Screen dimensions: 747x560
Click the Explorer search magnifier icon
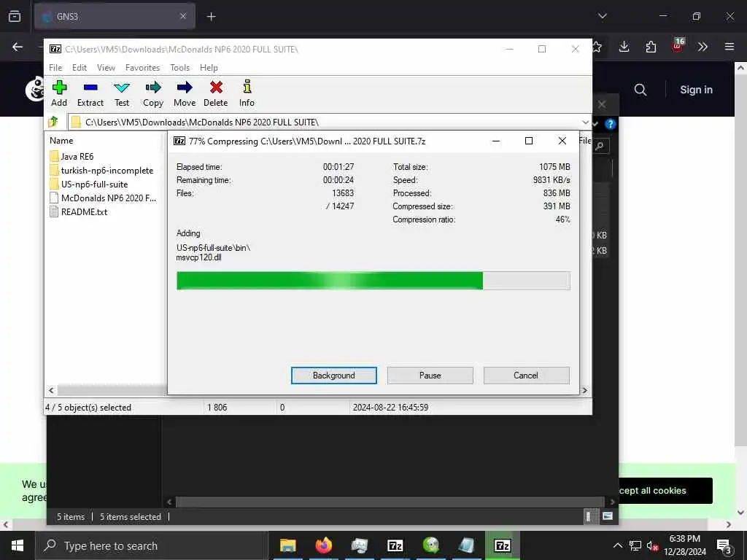point(600,146)
